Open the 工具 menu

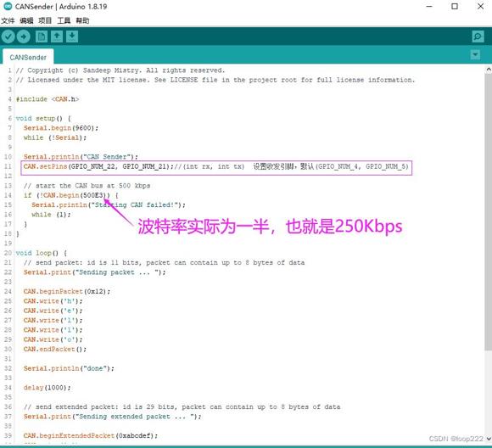point(64,20)
